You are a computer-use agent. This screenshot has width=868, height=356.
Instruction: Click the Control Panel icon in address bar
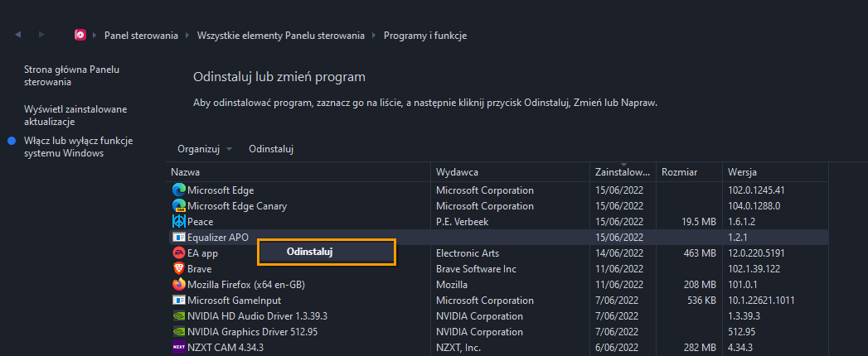[x=80, y=35]
